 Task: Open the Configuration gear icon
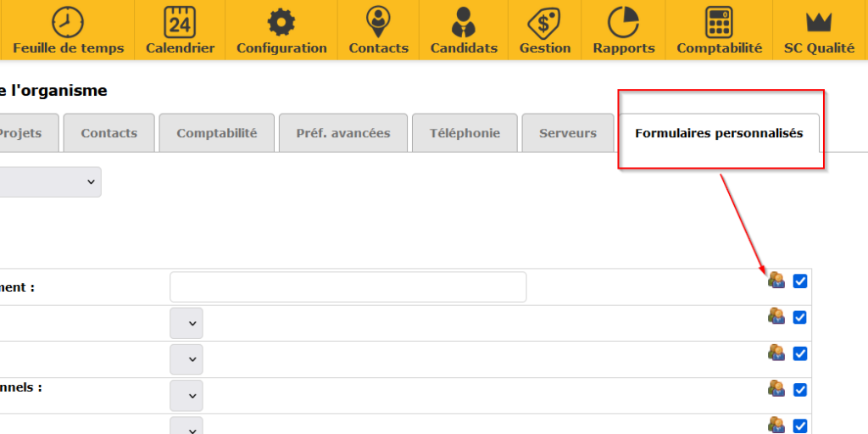(281, 23)
